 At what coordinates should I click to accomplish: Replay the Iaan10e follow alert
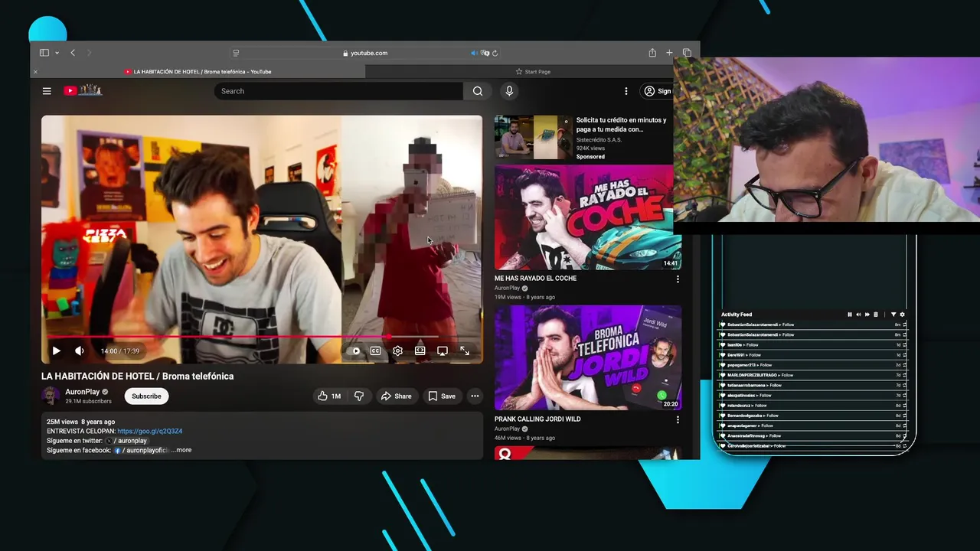point(905,345)
